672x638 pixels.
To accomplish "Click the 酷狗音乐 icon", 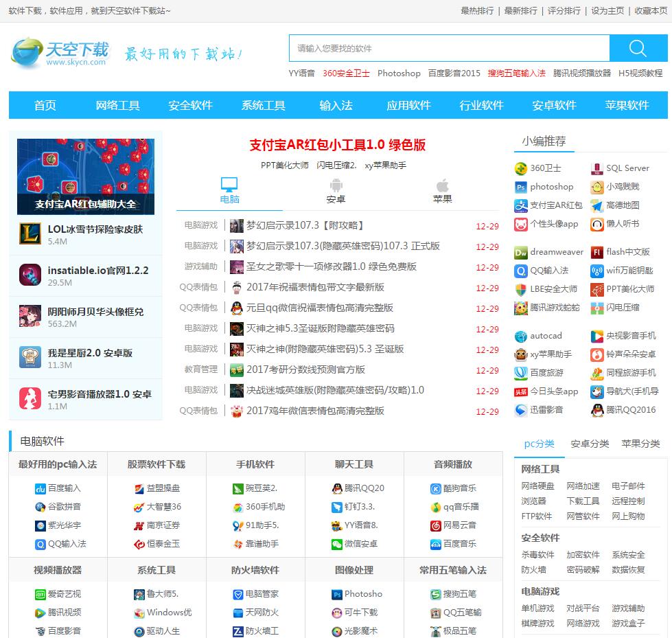I will [x=435, y=489].
